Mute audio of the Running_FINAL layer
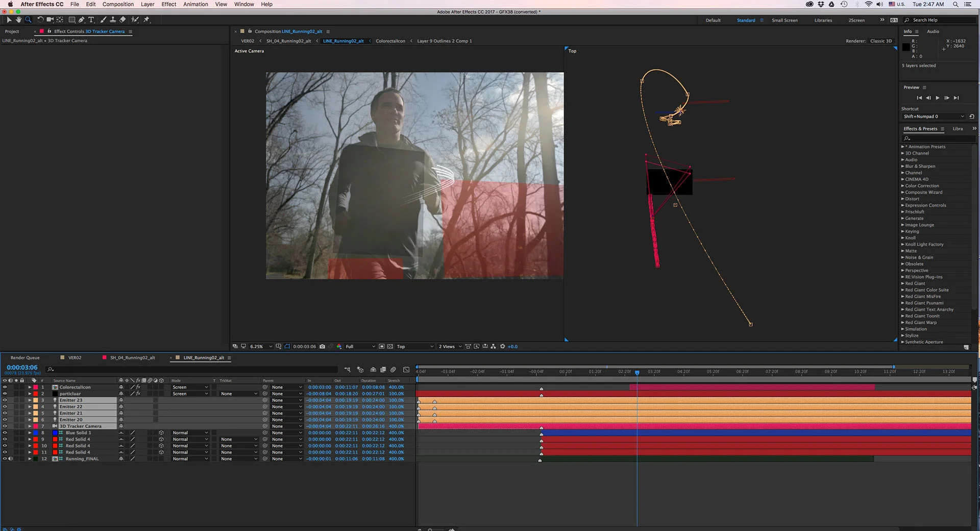 pos(10,459)
